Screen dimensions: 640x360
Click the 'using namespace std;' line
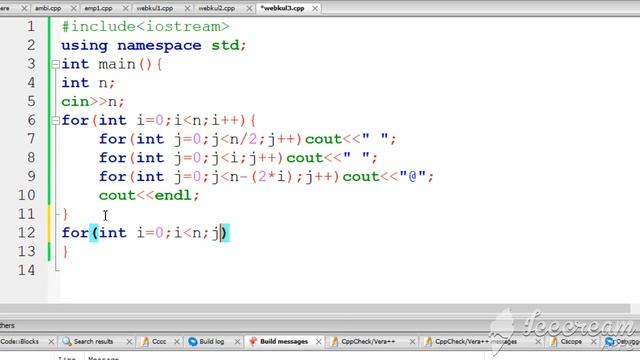154,46
